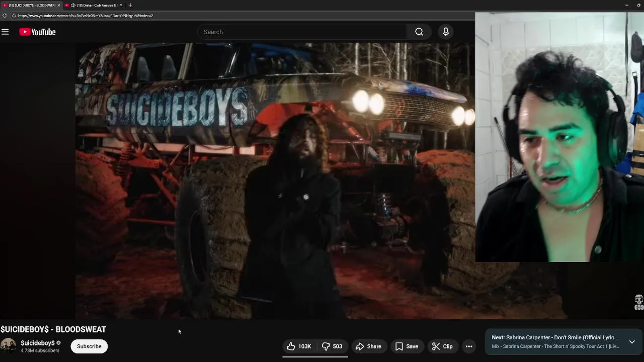644x362 pixels.
Task: View site info lock icon in address bar
Action: 14,16
